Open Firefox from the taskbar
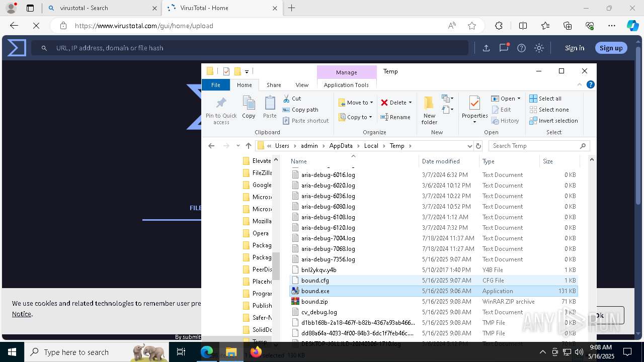Viewport: 644px width, 362px height. click(256, 352)
